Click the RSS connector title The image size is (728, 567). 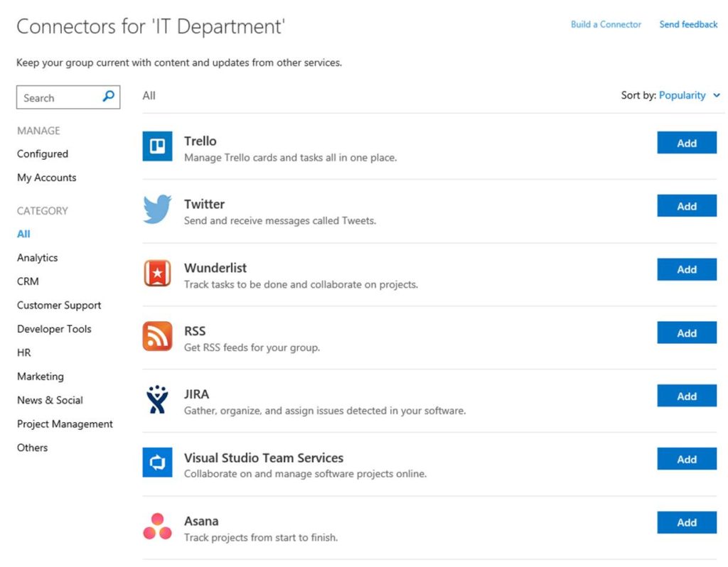(x=195, y=331)
